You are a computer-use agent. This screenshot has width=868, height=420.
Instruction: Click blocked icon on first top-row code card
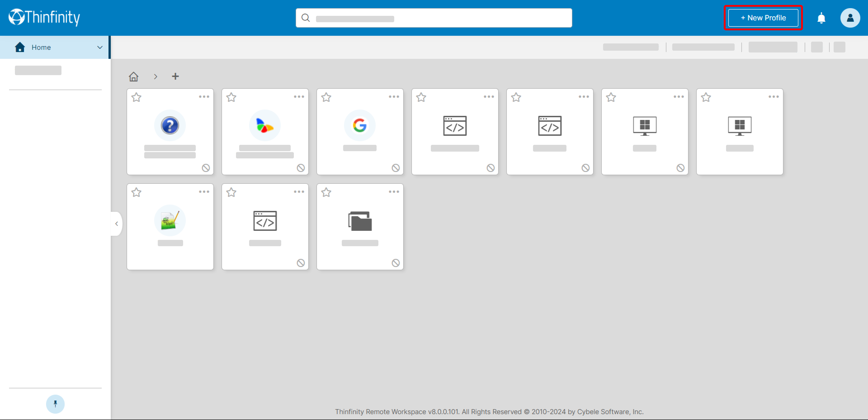pos(491,168)
